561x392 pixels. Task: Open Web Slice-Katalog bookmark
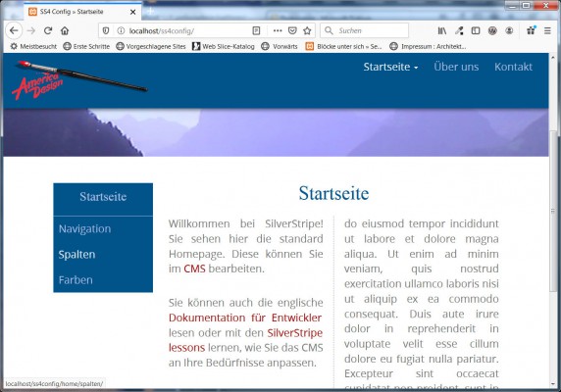point(224,46)
